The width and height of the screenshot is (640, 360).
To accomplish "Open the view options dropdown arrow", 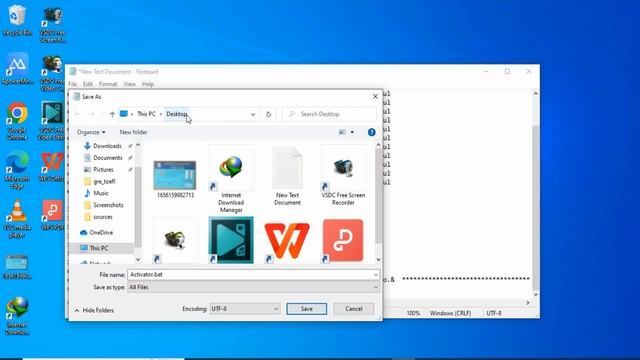I will pyautogui.click(x=352, y=132).
